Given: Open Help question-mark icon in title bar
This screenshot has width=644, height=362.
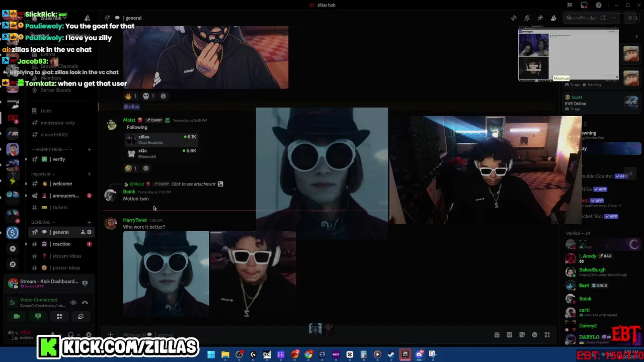Looking at the screenshot, I should [x=598, y=5].
